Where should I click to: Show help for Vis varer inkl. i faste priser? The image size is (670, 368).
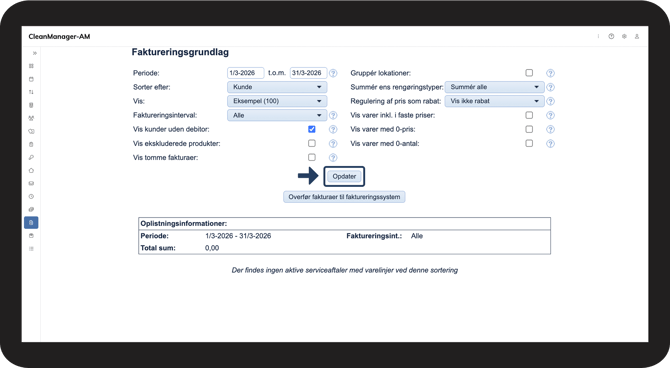click(x=550, y=115)
